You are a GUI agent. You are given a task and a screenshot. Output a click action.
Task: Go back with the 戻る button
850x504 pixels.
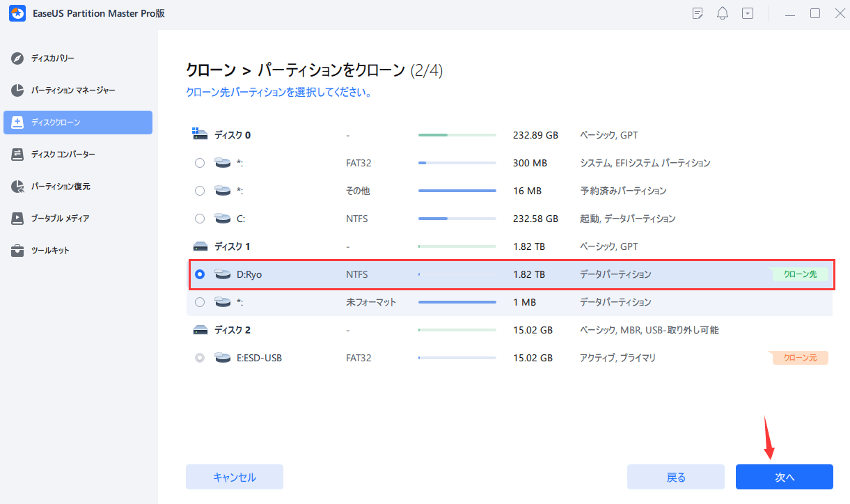pos(675,477)
